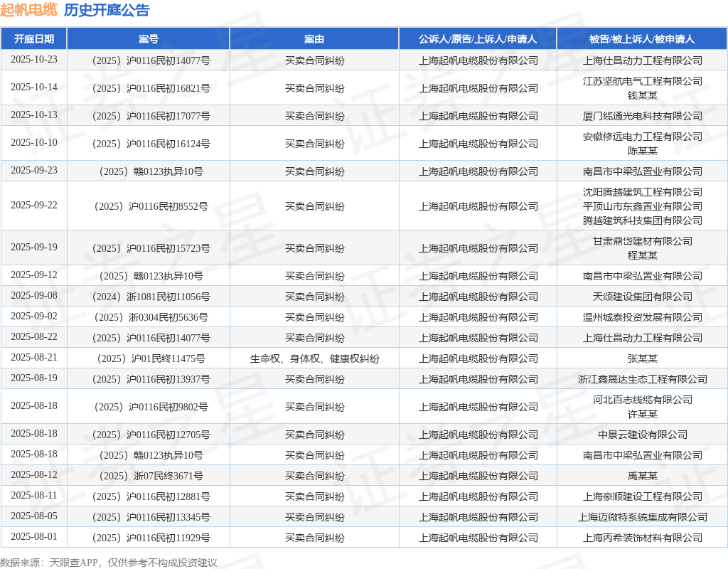Select the 被告/被上诉人/被申请人 column header
Viewport: 728px width, 569px height.
642,39
